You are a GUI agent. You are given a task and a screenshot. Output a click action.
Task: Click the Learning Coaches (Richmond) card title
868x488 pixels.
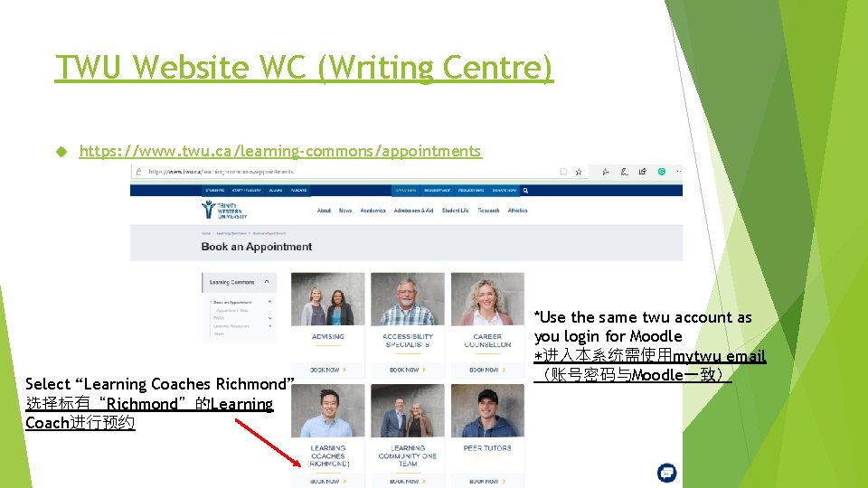click(327, 455)
